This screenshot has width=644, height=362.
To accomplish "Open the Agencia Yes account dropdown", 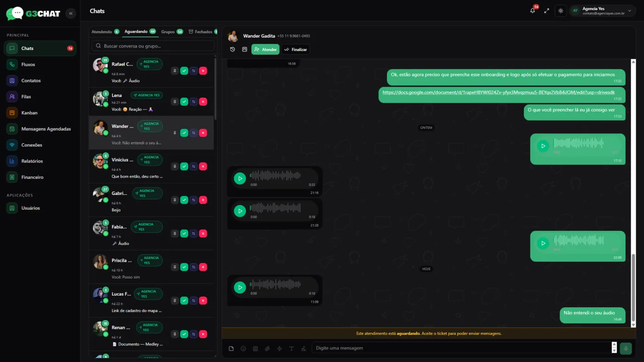I will 603,11.
